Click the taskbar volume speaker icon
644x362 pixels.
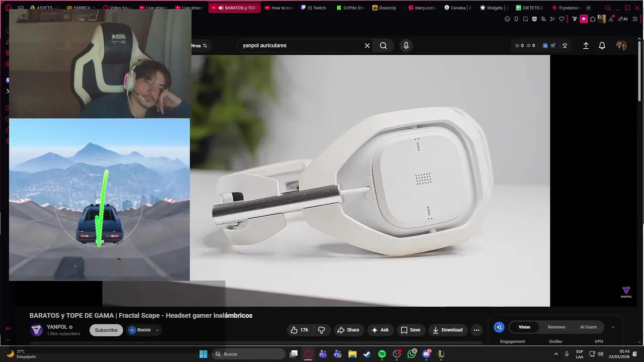[600, 354]
